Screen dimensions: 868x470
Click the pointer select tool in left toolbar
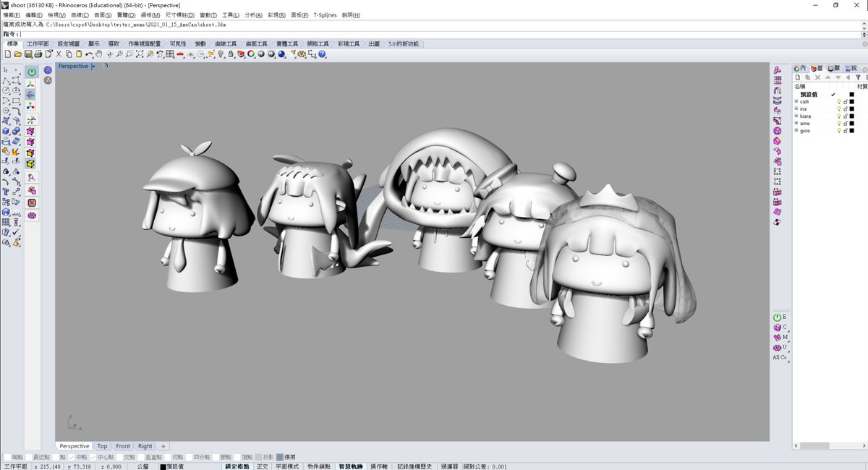[6, 70]
